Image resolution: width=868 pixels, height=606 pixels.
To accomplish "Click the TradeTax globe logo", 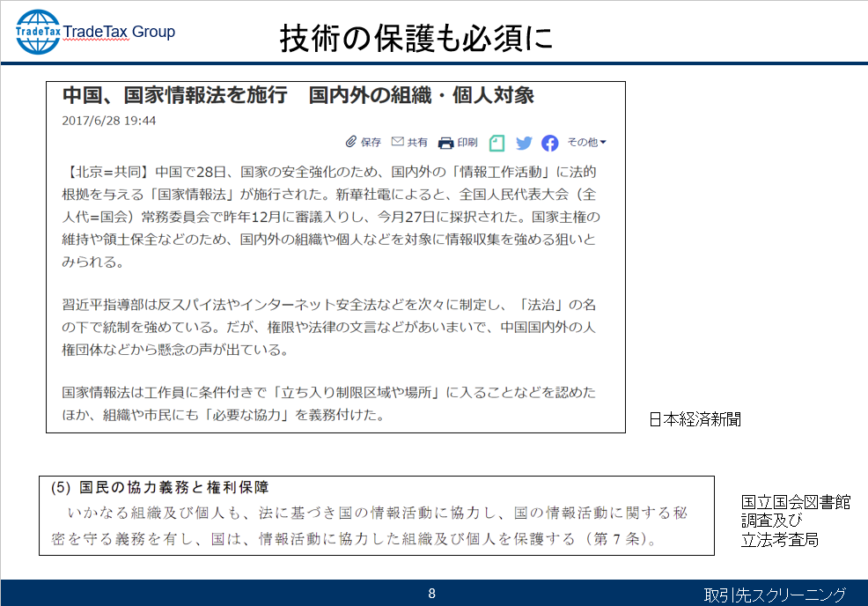I will (39, 33).
